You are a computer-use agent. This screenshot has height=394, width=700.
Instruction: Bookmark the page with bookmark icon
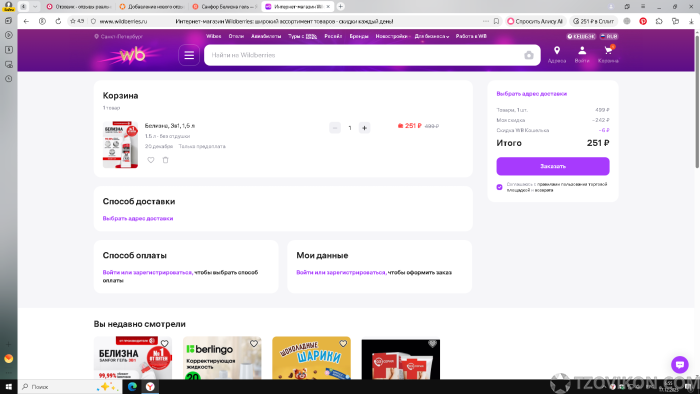[496, 21]
